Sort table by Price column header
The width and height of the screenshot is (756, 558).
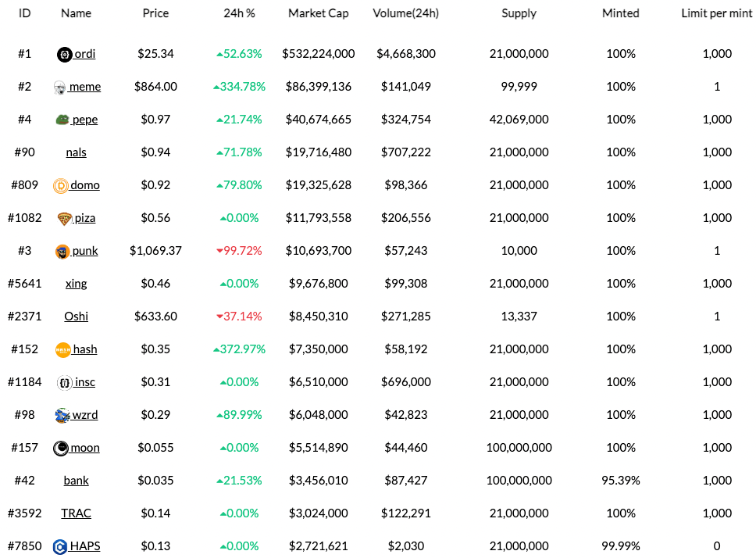point(155,13)
